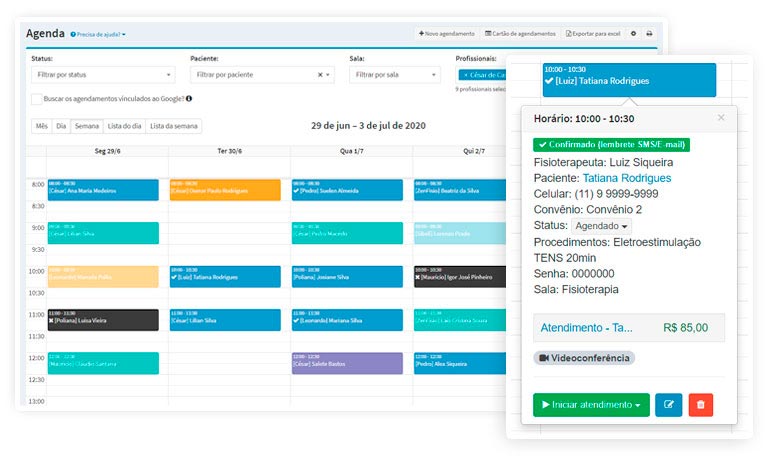This screenshot has width=780, height=458.
Task: Close the appointment details popover
Action: tap(721, 118)
